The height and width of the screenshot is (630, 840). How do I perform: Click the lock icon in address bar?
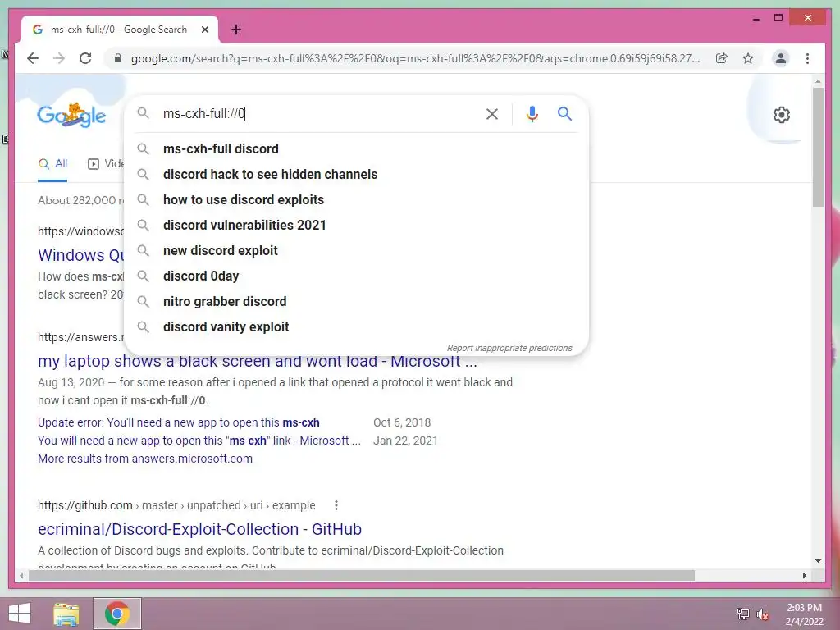pyautogui.click(x=118, y=58)
